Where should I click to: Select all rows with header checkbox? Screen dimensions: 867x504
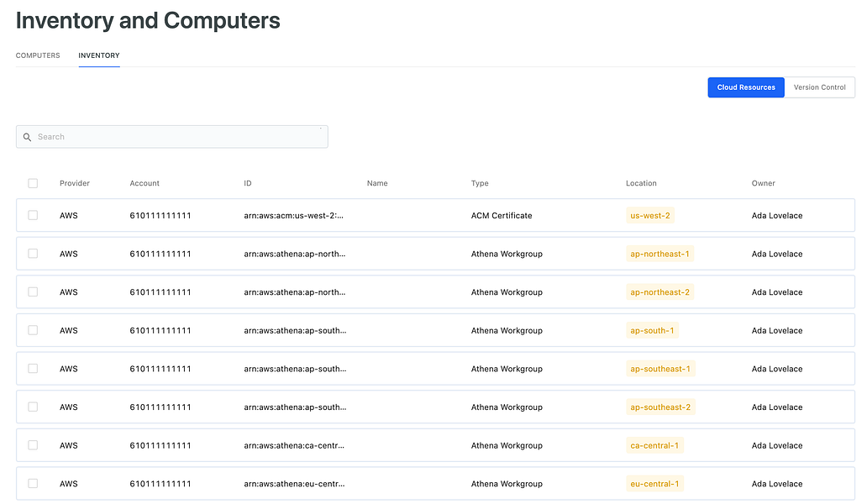(x=33, y=183)
